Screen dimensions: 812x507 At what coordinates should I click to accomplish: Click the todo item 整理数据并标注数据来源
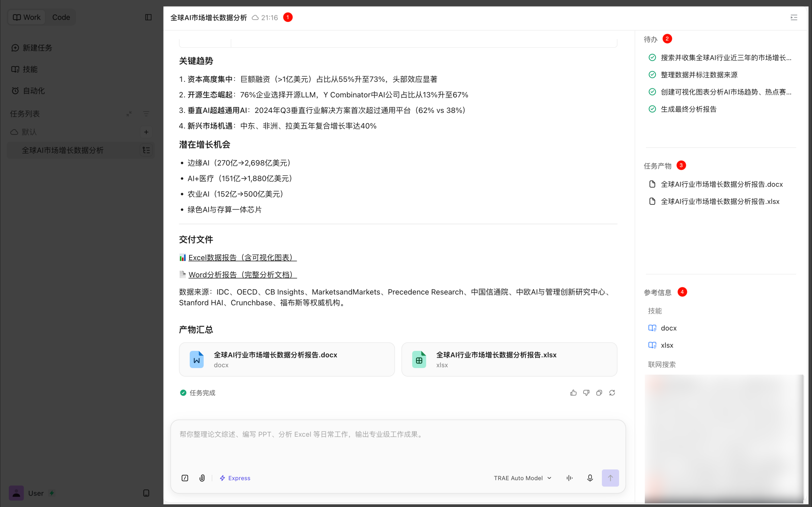coord(693,75)
